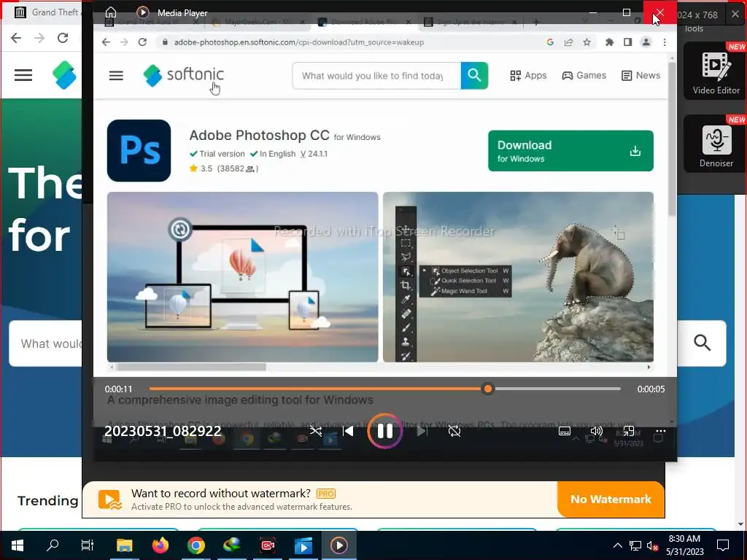The height and width of the screenshot is (560, 747).
Task: Click the 20230531_082922 video title
Action: coord(163,431)
